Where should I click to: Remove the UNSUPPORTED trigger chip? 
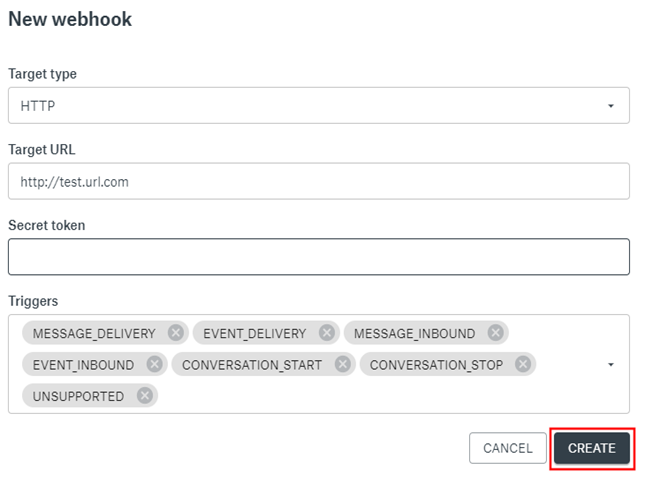(145, 397)
